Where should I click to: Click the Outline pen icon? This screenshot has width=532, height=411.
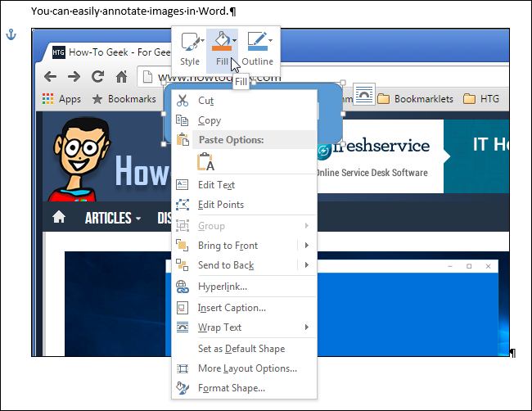(x=258, y=41)
